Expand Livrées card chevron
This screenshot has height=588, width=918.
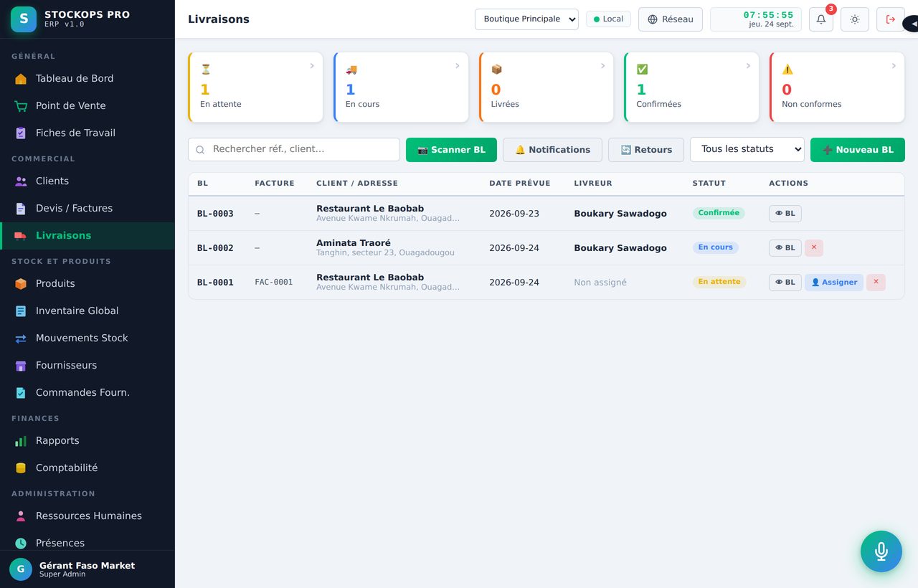coord(603,66)
